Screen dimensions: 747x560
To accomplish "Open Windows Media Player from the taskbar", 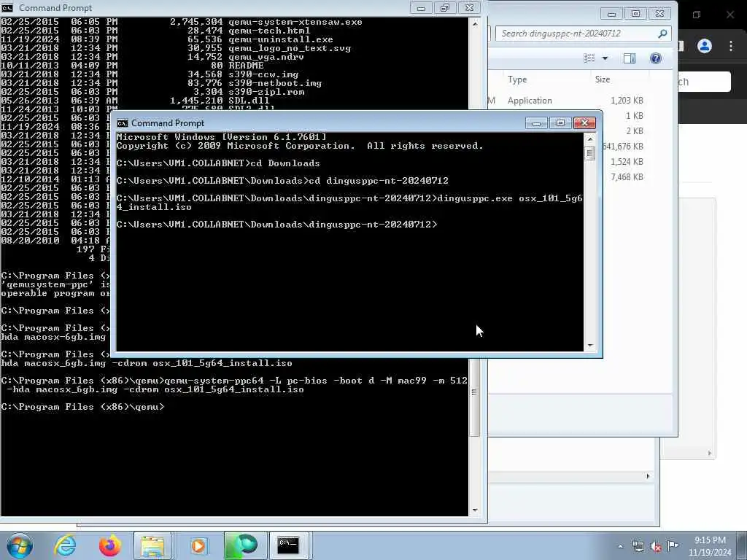I will [198, 545].
